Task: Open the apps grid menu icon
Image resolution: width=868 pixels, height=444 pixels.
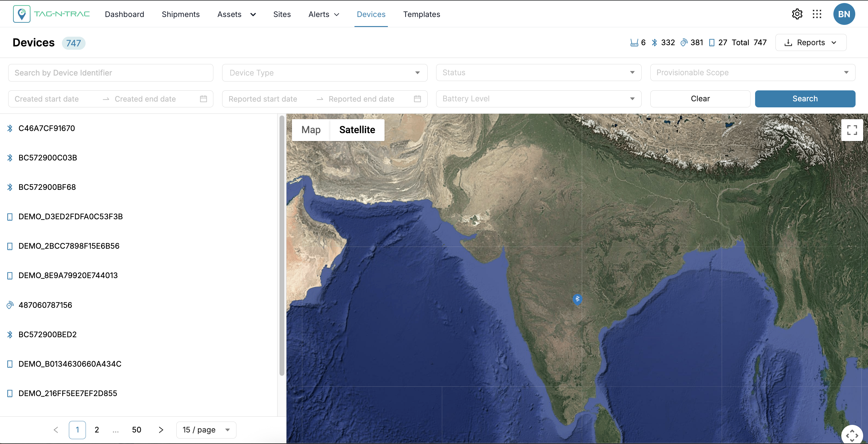Action: [817, 14]
